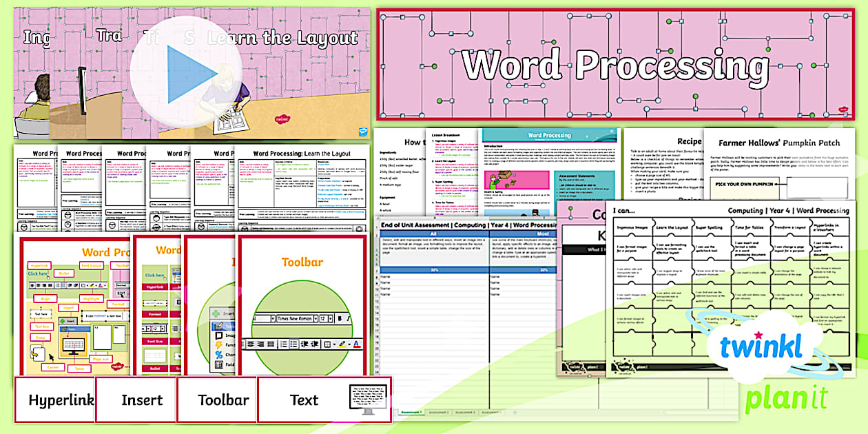Click the Image icon in the Insert menu
The image size is (868, 434).
pos(218,335)
